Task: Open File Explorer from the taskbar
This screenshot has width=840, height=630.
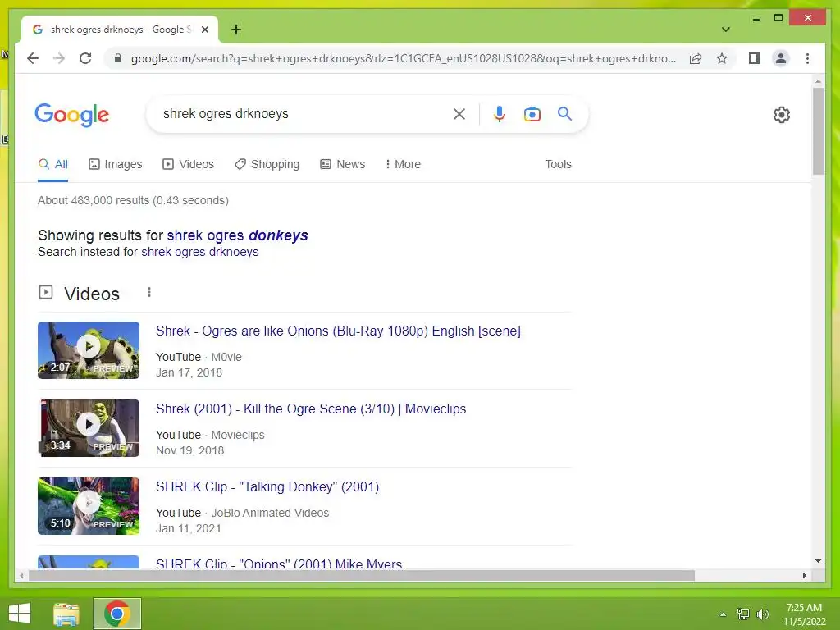Action: (66, 614)
